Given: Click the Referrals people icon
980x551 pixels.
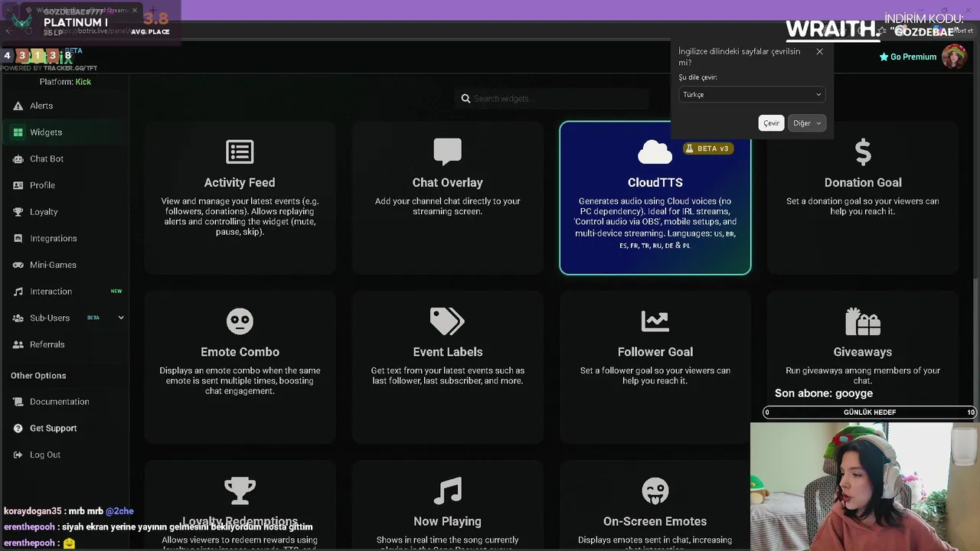Looking at the screenshot, I should 18,344.
